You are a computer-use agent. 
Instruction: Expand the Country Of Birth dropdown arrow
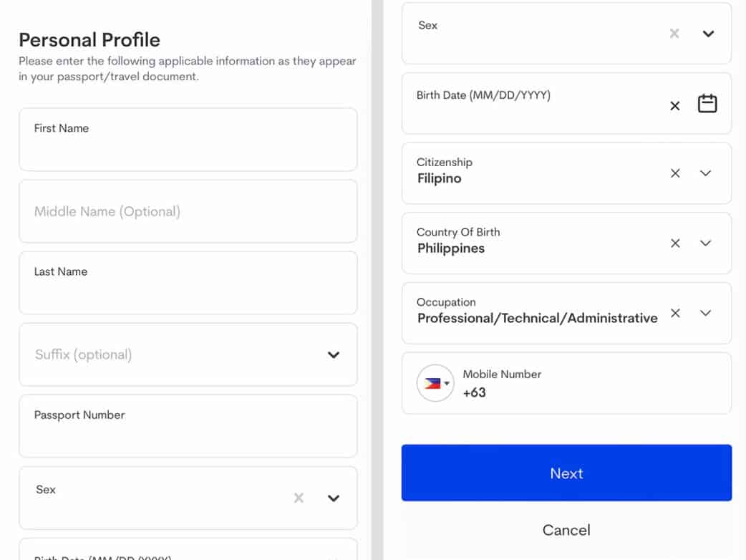705,243
